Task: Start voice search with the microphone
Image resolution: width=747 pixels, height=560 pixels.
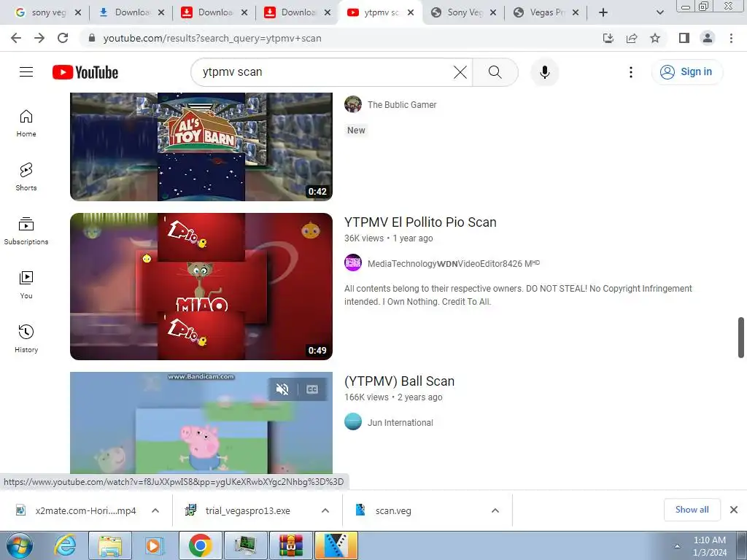Action: pyautogui.click(x=544, y=72)
